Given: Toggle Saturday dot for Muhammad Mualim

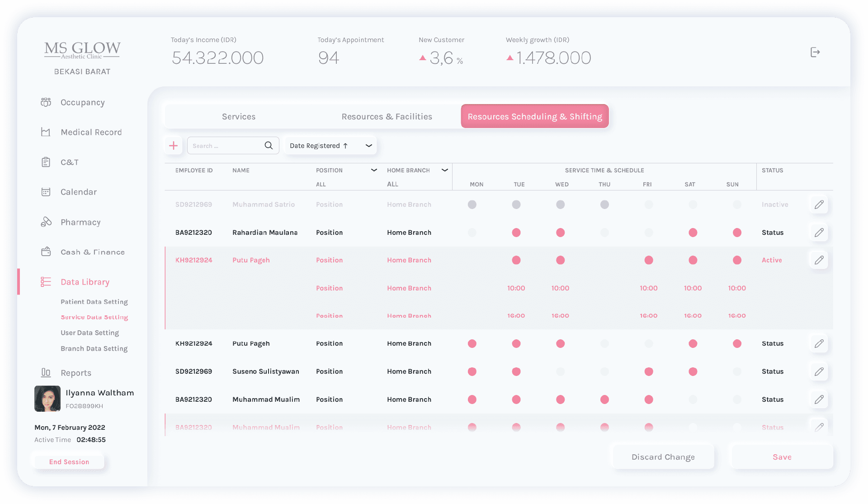Looking at the screenshot, I should point(693,399).
